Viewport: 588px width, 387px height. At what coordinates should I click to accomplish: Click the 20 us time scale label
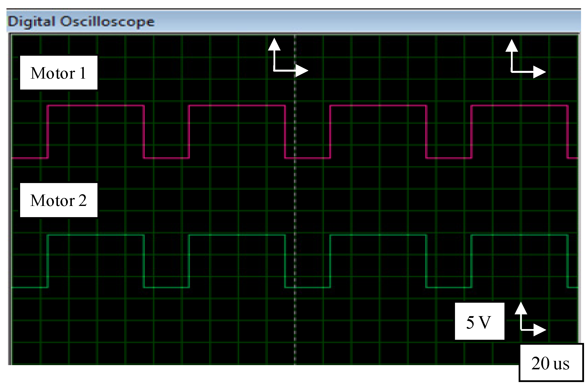point(551,363)
